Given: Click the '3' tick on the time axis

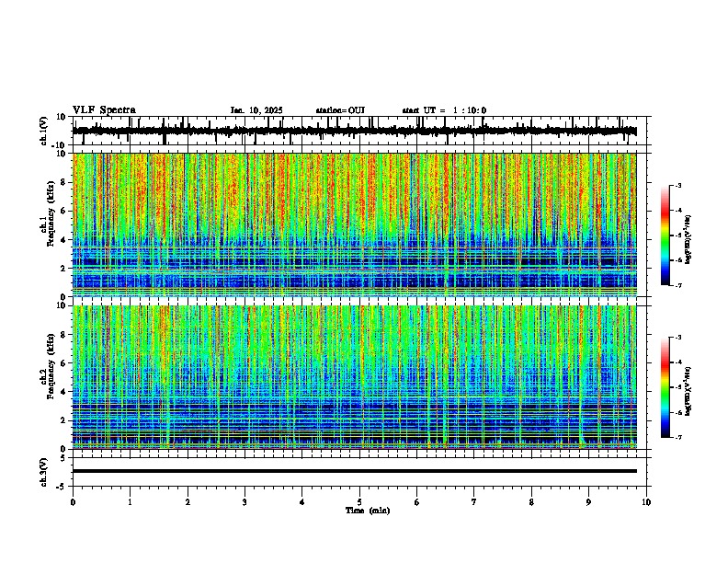Looking at the screenshot, I should pos(245,502).
